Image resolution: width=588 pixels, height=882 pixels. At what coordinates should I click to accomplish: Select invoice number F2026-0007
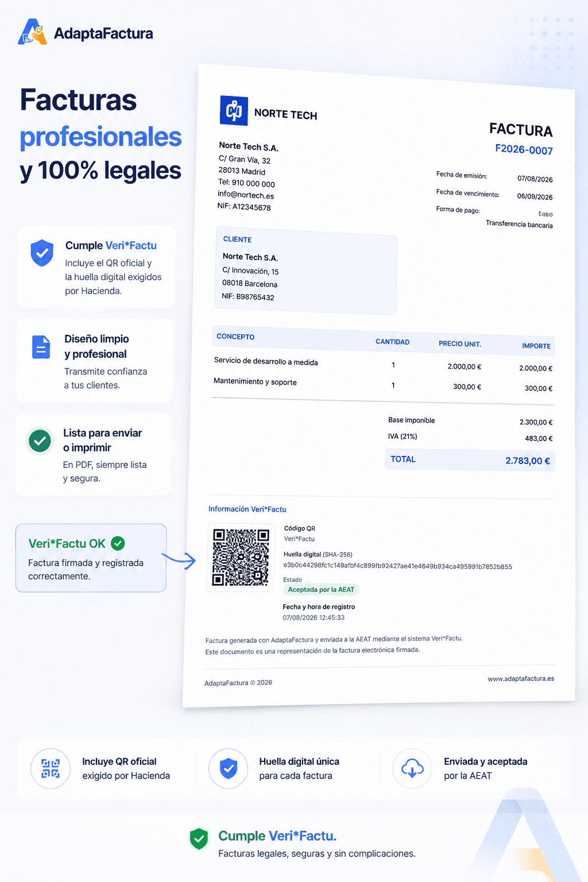[524, 150]
